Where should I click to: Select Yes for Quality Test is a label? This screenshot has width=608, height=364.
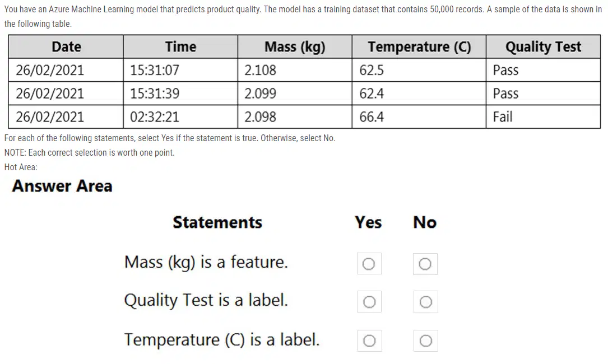(369, 302)
